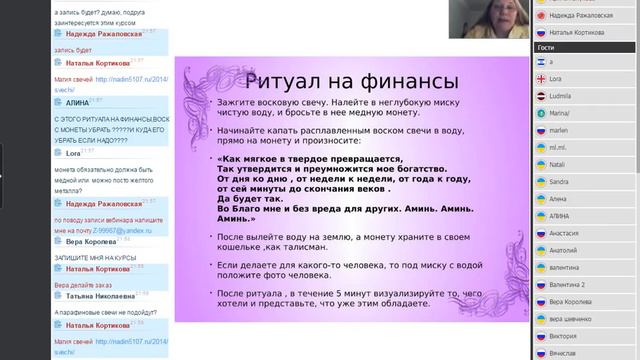Collapse the Гости participants section header
This screenshot has width=640, height=360.
584,48
